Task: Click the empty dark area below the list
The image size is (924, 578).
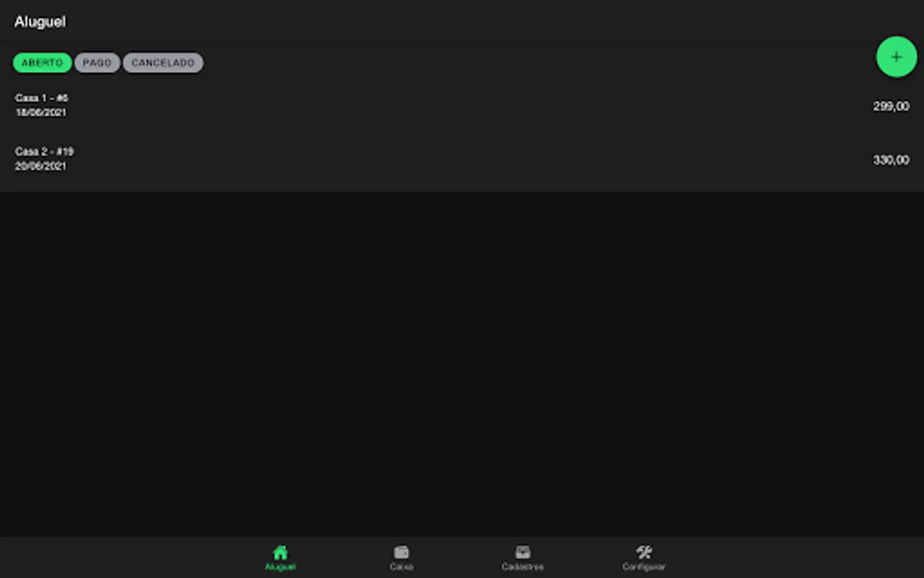Action: [462, 363]
